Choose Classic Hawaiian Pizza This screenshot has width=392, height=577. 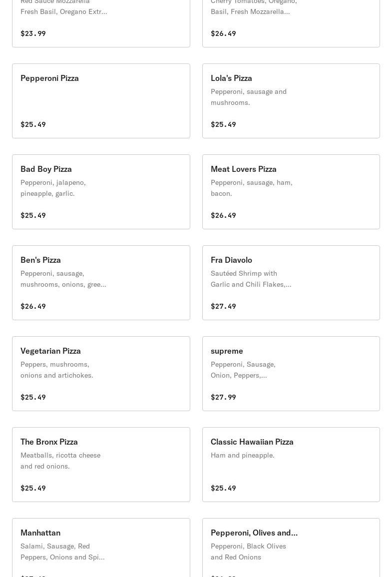(x=291, y=465)
